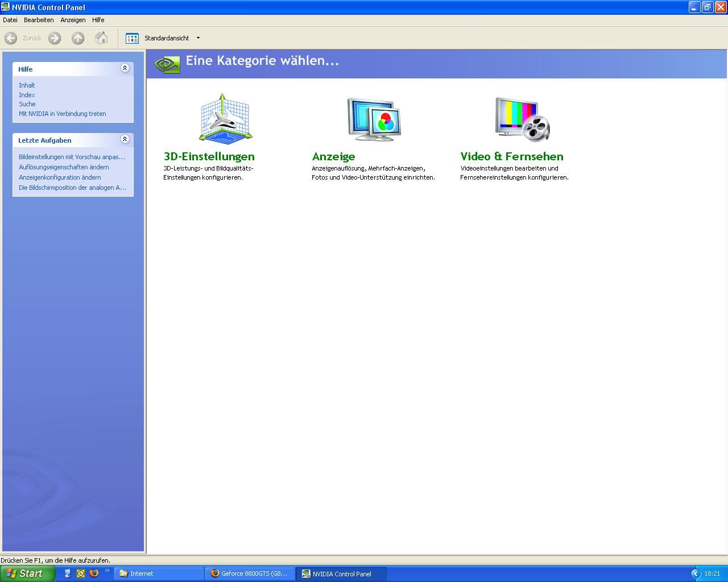Click the up arrow toolbar icon
This screenshot has height=582, width=728.
point(78,38)
